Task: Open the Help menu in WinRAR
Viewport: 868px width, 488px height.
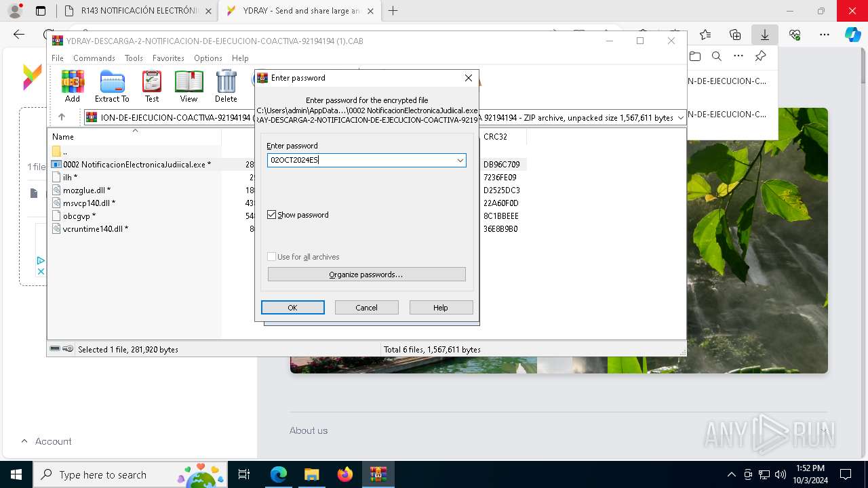Action: (x=240, y=58)
